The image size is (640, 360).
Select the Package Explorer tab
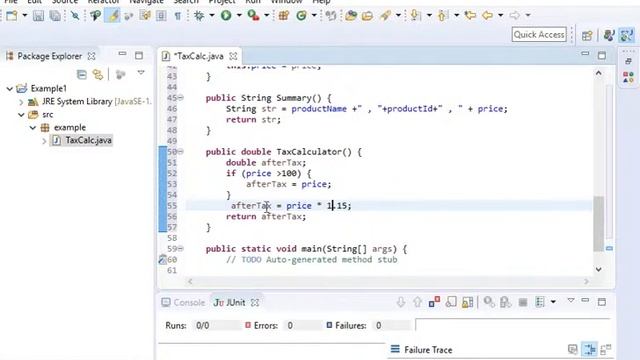[49, 56]
